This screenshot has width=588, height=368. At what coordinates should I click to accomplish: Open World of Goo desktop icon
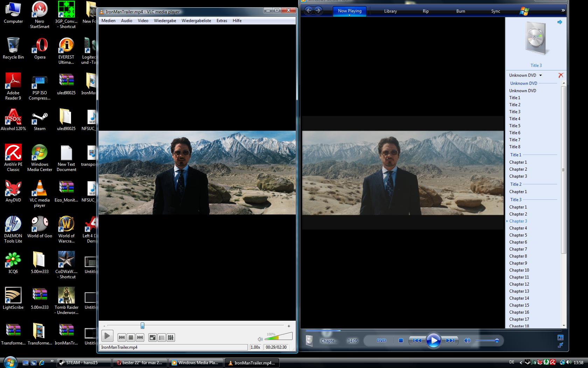click(40, 227)
